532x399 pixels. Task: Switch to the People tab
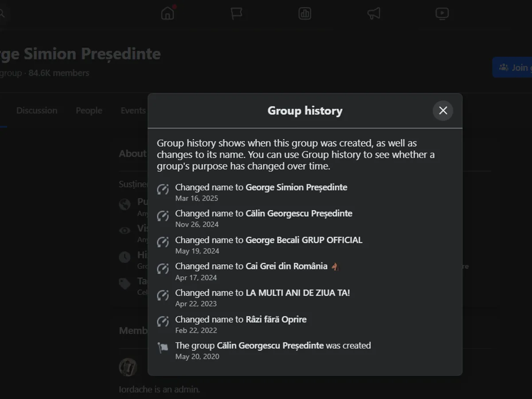tap(89, 110)
